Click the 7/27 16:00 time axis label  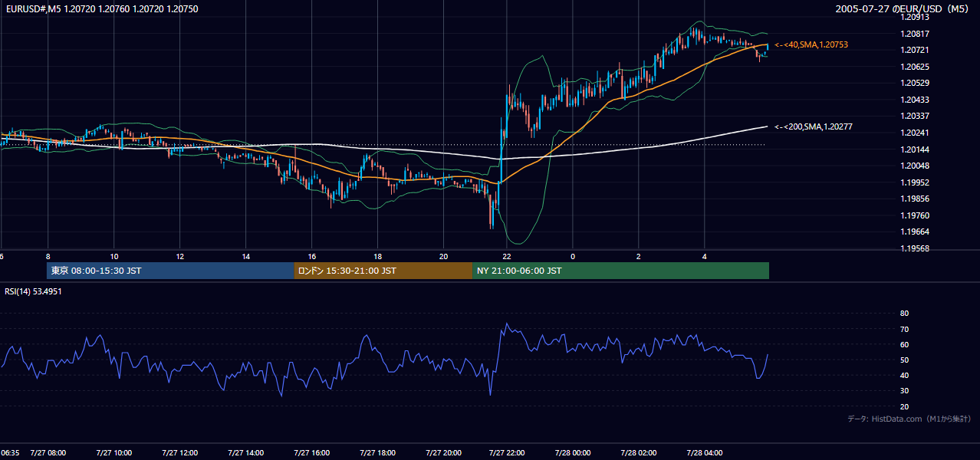tap(312, 453)
